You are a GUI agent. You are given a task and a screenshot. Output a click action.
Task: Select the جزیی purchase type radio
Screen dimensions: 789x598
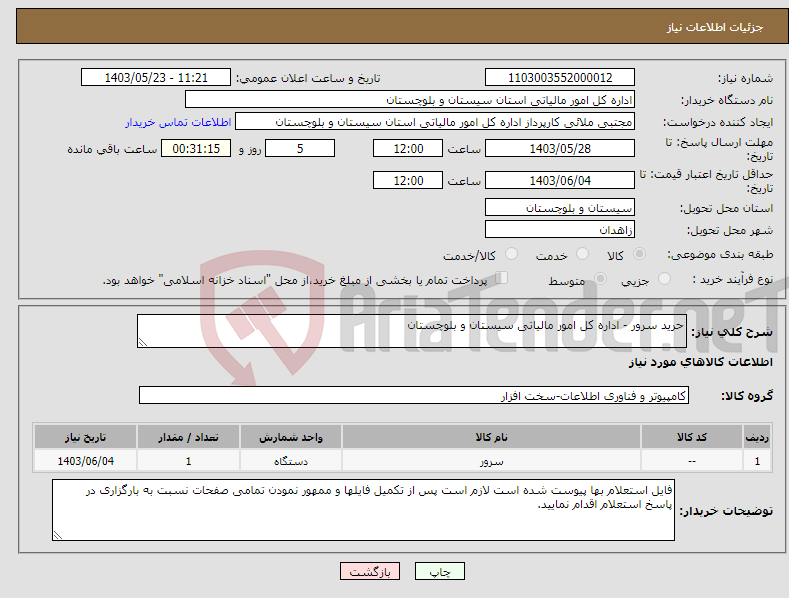pos(664,278)
